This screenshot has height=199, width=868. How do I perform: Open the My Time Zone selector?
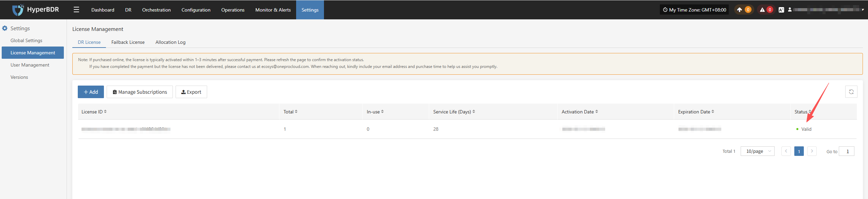694,10
